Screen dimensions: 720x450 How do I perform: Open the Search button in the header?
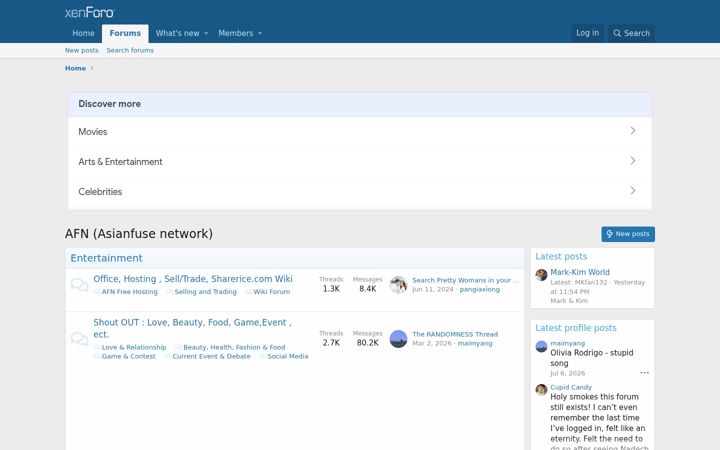(x=631, y=33)
